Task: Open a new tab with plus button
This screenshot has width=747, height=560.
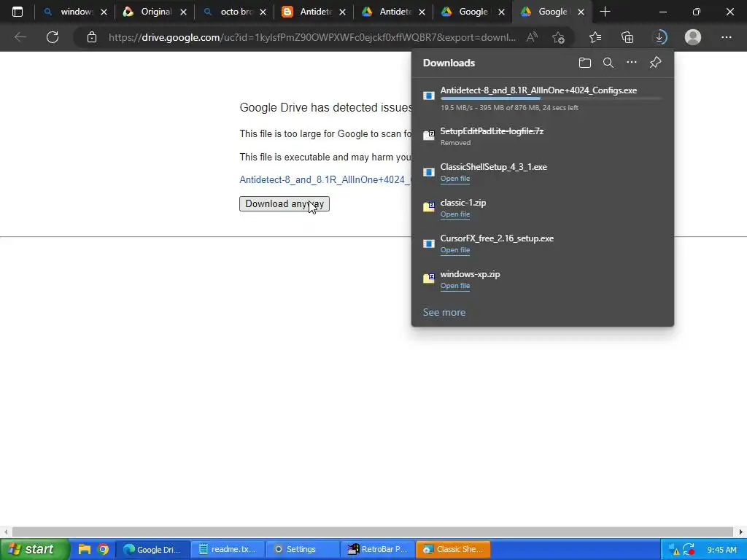Action: pos(605,12)
